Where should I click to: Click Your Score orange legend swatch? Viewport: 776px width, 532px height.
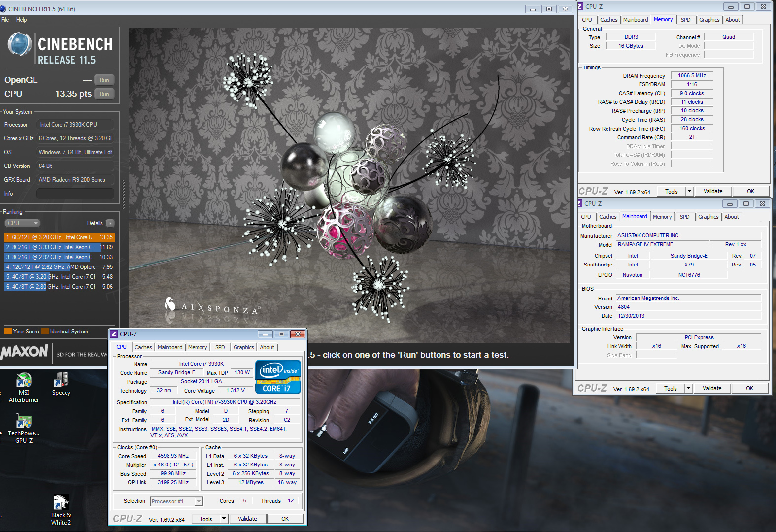pos(8,332)
